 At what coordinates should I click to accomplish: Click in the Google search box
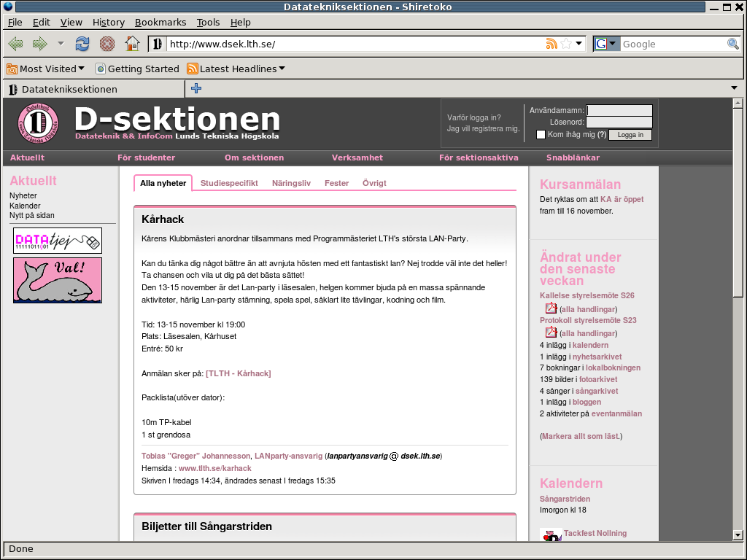(x=673, y=44)
